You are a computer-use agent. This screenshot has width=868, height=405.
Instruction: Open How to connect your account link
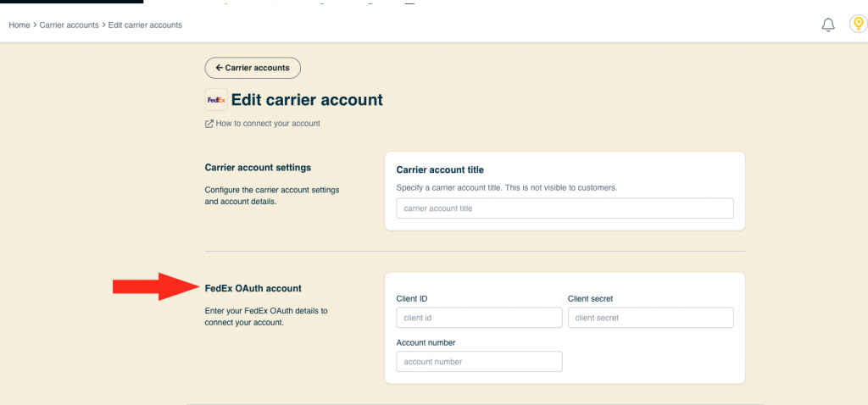pos(268,124)
